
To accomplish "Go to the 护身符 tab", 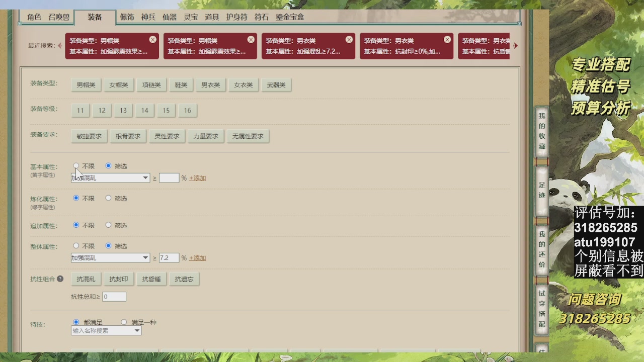I will (236, 17).
